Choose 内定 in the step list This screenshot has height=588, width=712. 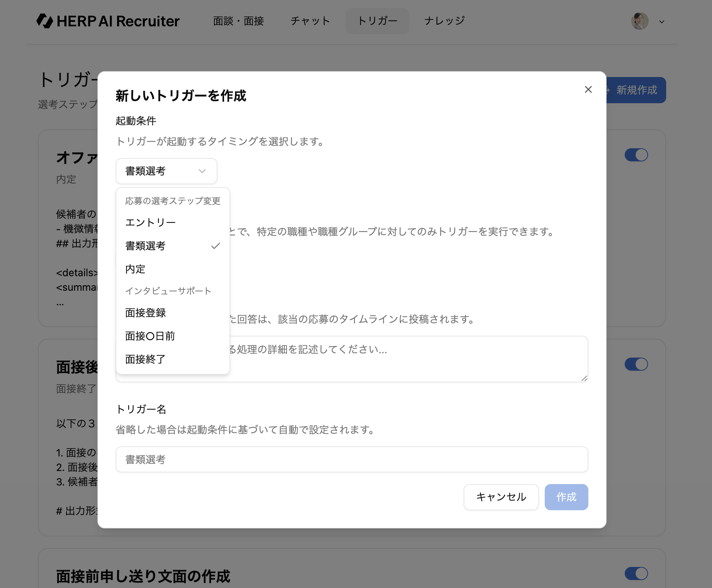[x=135, y=269]
